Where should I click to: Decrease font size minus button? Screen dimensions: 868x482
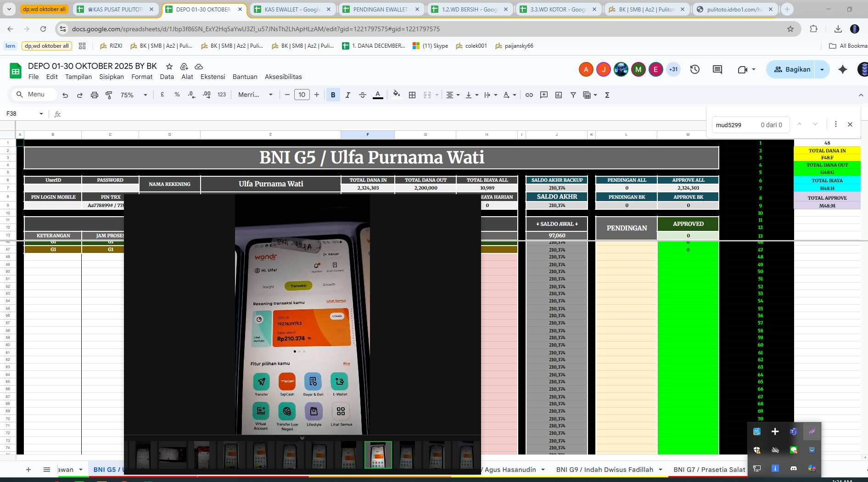pos(287,95)
